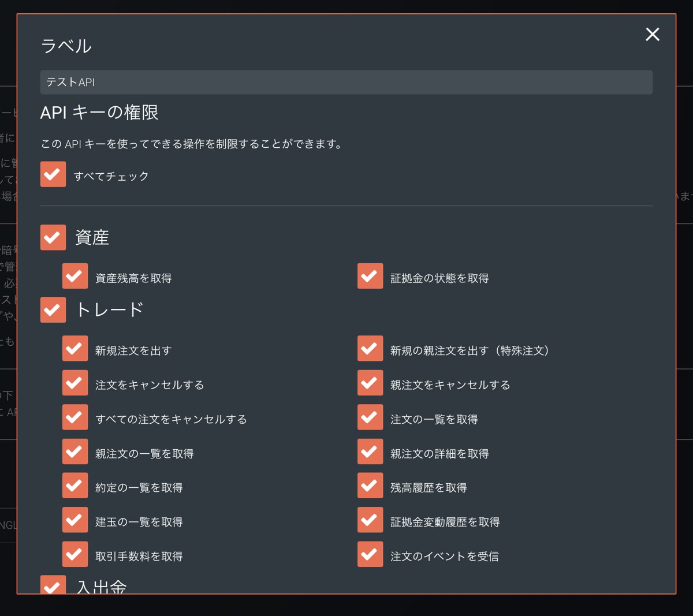The height and width of the screenshot is (616, 693).
Task: Disable the 残高履歴を取得 permission
Action: point(370,486)
